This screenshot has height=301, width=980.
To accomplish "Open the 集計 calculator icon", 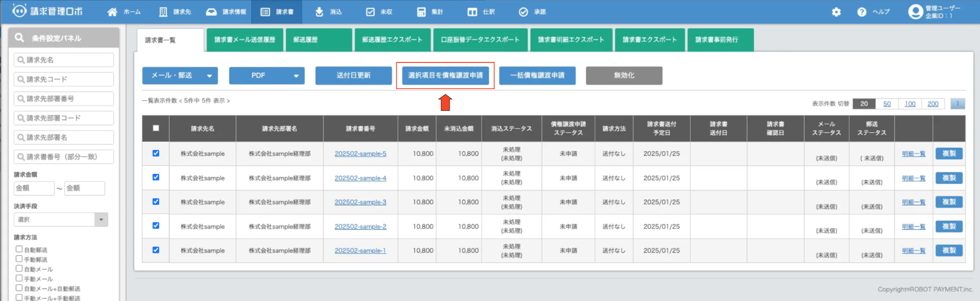I will (x=421, y=12).
